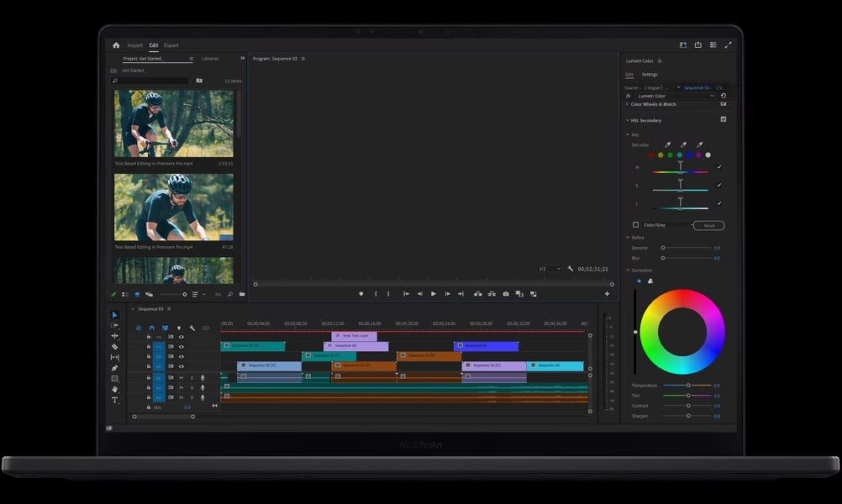Expand the Color Wheels & Match section
The image size is (842, 504).
627,104
